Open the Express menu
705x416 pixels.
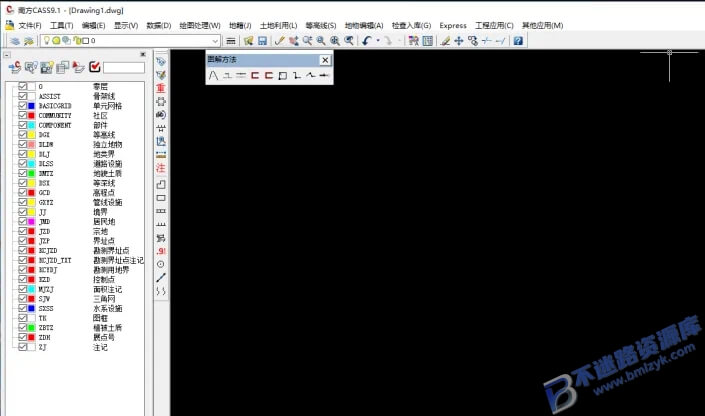453,26
